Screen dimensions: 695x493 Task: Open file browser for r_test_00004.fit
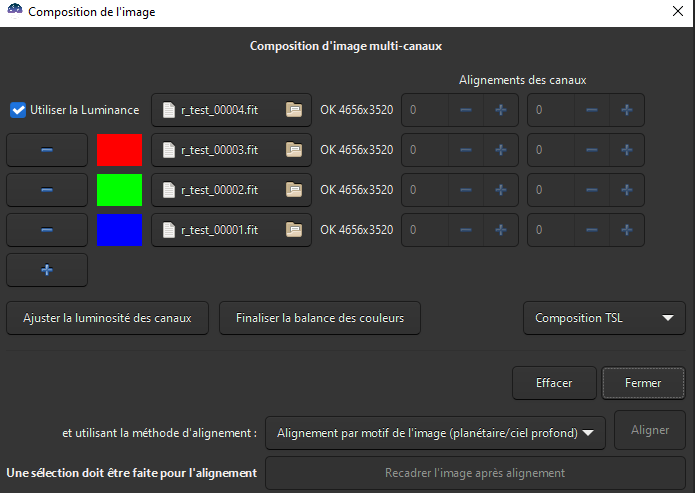(x=294, y=110)
